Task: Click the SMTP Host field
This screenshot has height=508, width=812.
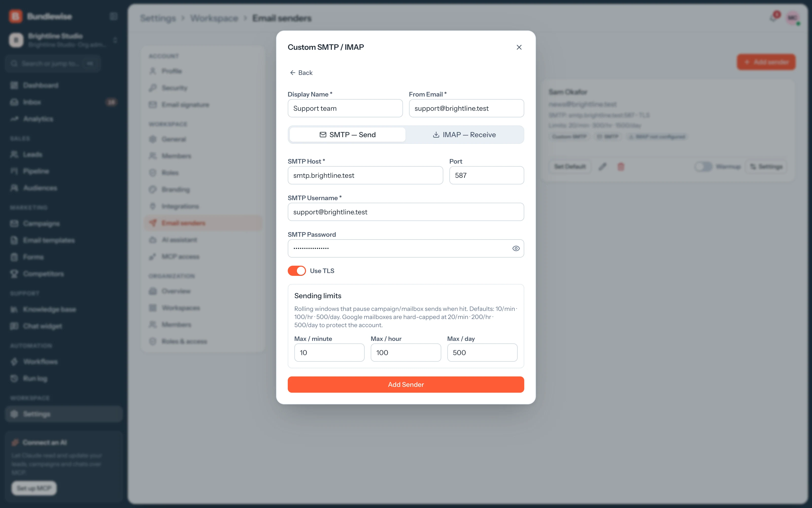Action: (365, 175)
